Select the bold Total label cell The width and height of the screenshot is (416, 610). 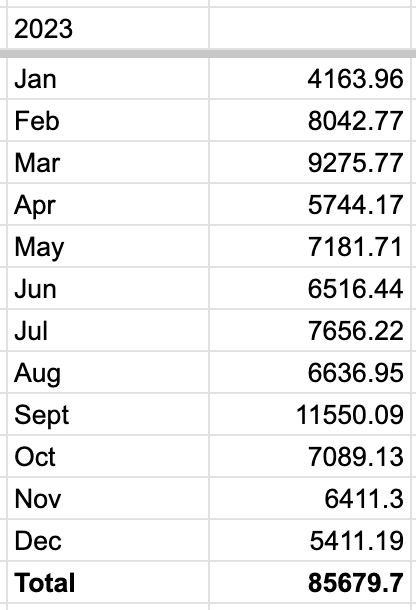[108, 583]
